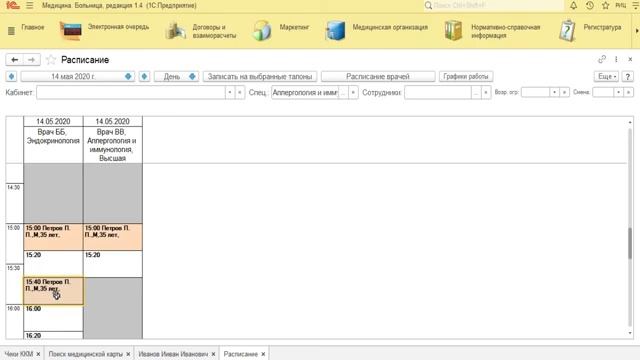This screenshot has width=640, height=360.
Task: Select the 16:20 slot of Врач ББ
Action: point(53,336)
